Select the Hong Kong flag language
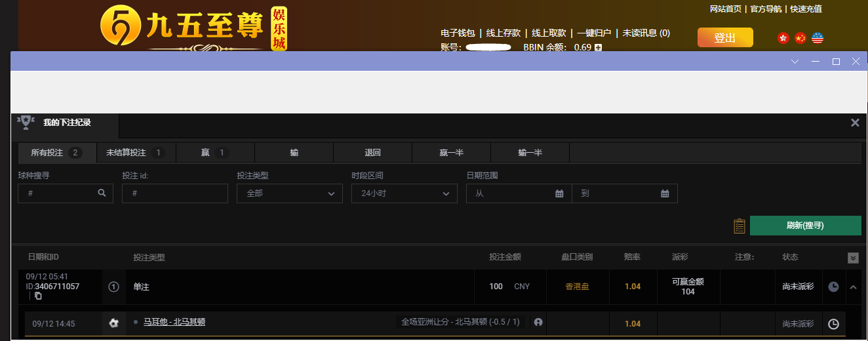The image size is (868, 341). pos(783,38)
